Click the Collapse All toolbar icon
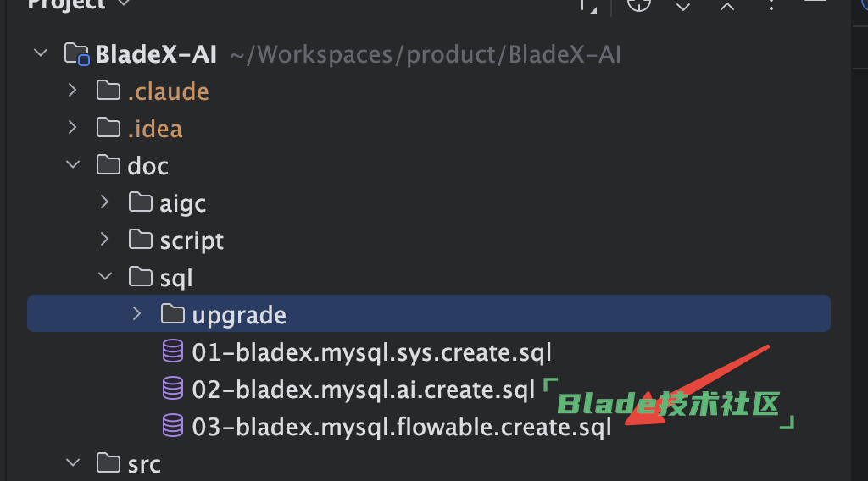Image resolution: width=868 pixels, height=481 pixels. point(727,6)
